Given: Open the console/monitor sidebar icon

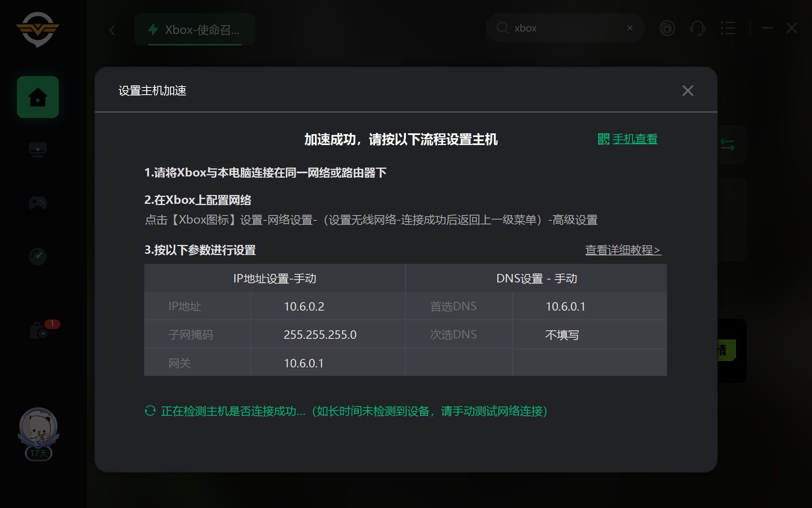Looking at the screenshot, I should coord(38,150).
